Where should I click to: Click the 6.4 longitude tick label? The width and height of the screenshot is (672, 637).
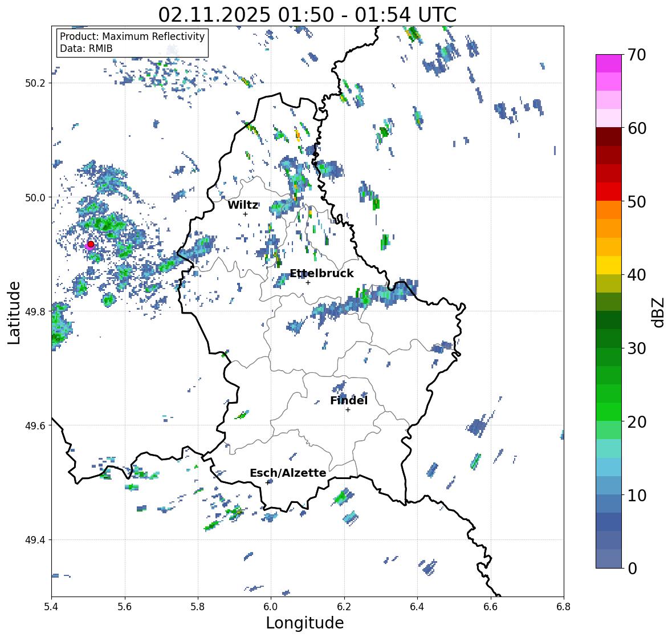[x=417, y=607]
